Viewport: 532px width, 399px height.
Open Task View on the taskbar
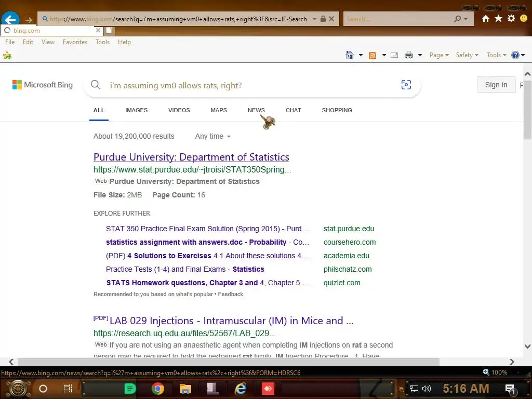click(x=68, y=389)
